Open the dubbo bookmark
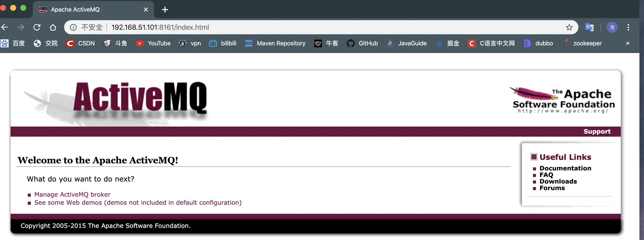 point(539,43)
